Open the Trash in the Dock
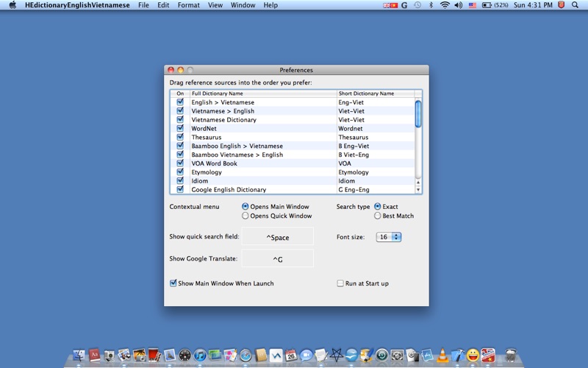The width and height of the screenshot is (588, 368). tap(511, 355)
